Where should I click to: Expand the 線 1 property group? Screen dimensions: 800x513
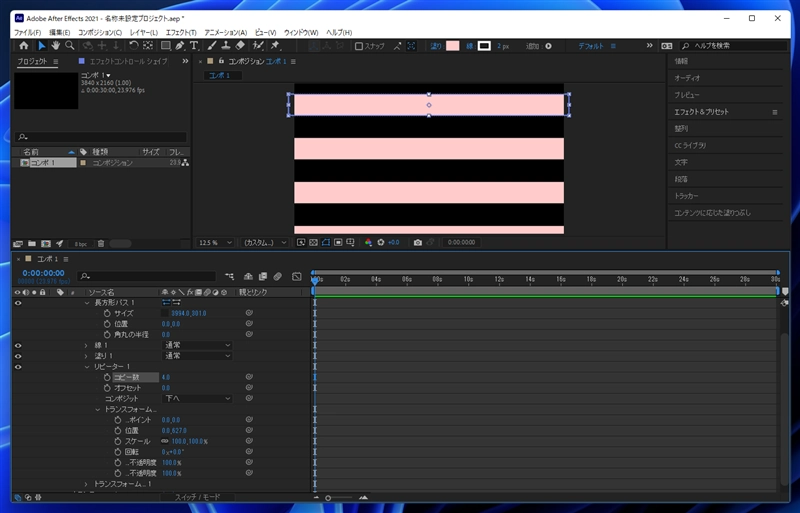point(86,345)
